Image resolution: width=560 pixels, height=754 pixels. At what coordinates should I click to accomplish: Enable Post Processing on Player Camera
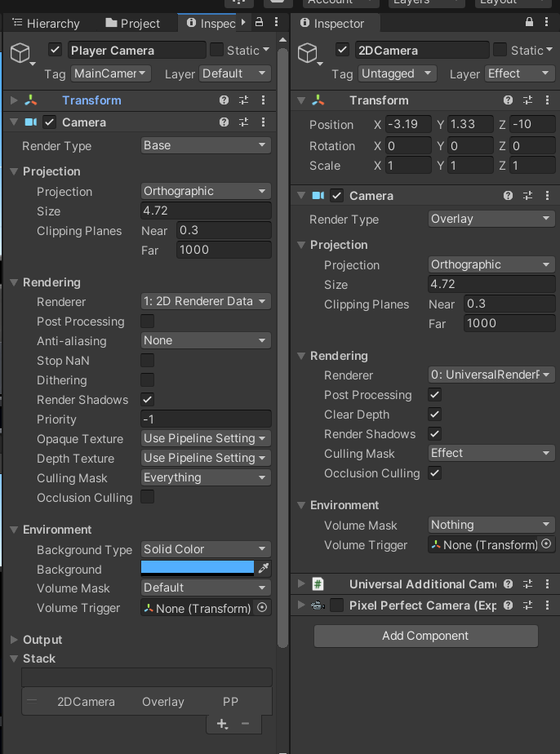[x=148, y=322]
